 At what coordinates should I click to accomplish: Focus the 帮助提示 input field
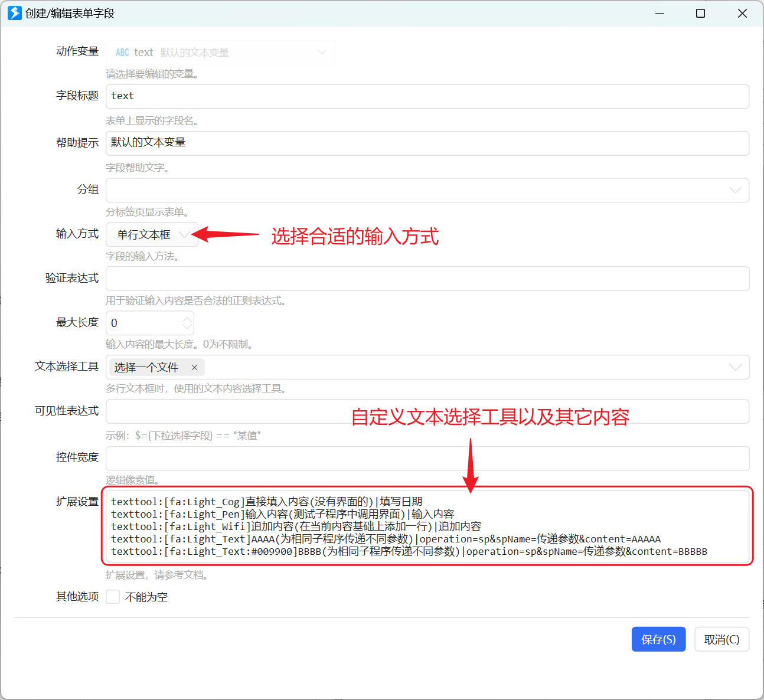(427, 143)
